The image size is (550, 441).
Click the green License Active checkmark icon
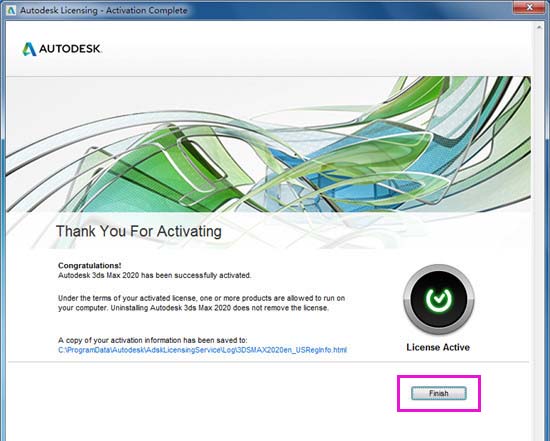(x=438, y=299)
